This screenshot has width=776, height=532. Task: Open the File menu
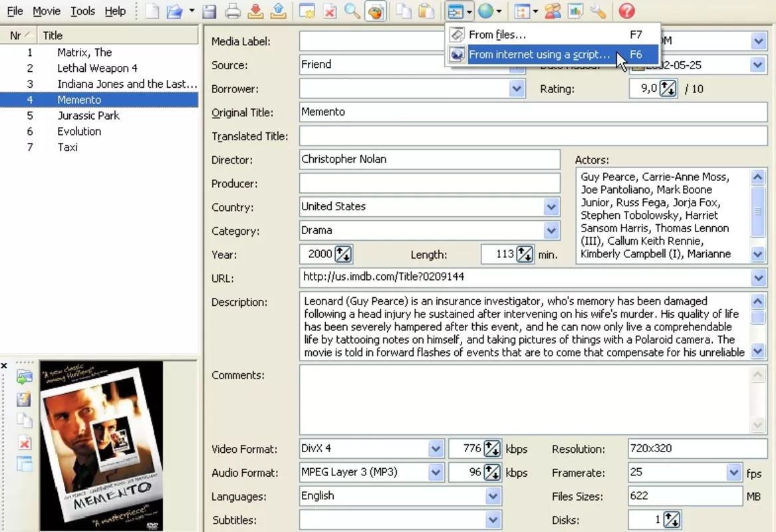click(x=15, y=11)
